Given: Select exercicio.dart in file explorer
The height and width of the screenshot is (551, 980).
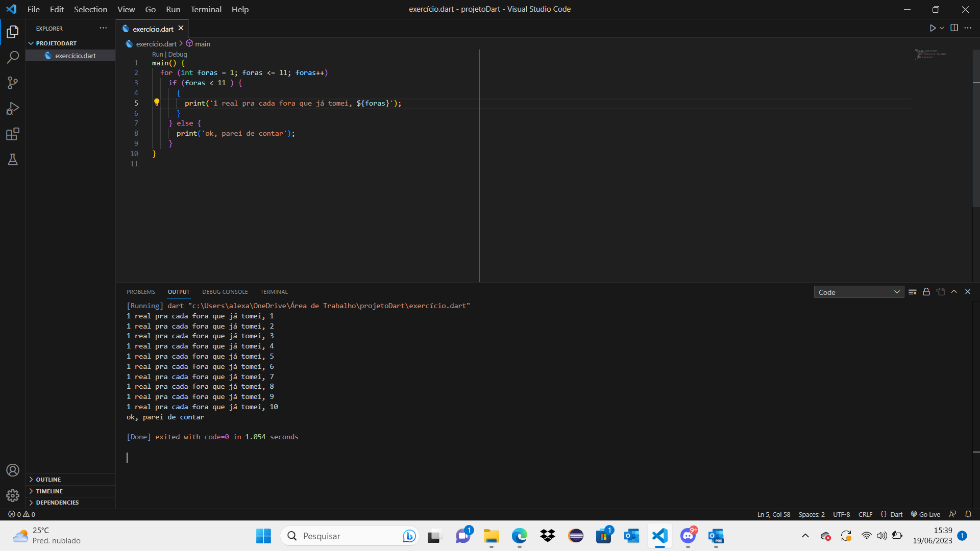Looking at the screenshot, I should coord(76,55).
